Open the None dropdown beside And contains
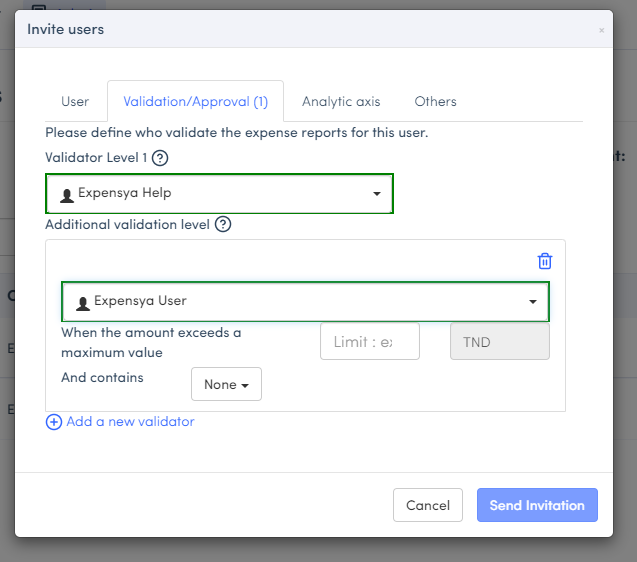Image resolution: width=637 pixels, height=562 pixels. click(x=226, y=384)
